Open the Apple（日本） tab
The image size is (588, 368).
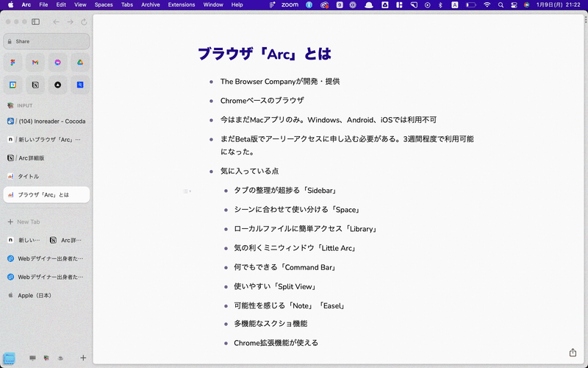pos(46,295)
